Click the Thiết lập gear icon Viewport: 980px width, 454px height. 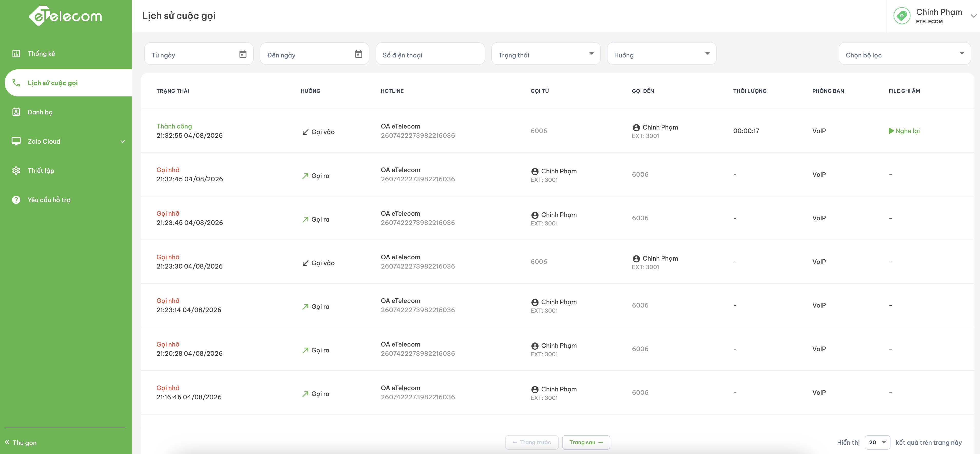16,170
